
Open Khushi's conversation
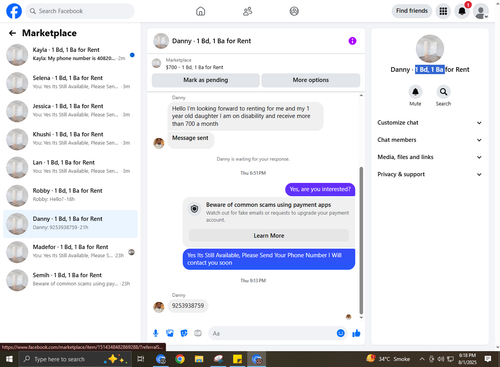(70, 139)
